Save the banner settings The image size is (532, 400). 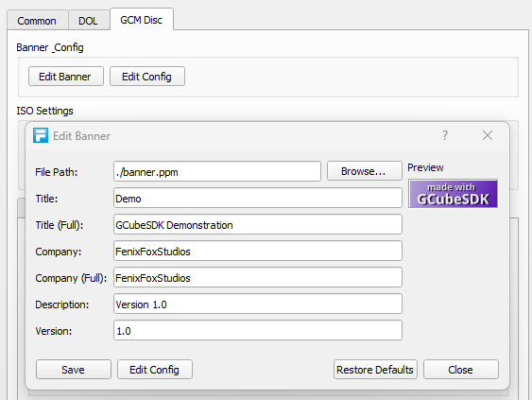click(74, 370)
